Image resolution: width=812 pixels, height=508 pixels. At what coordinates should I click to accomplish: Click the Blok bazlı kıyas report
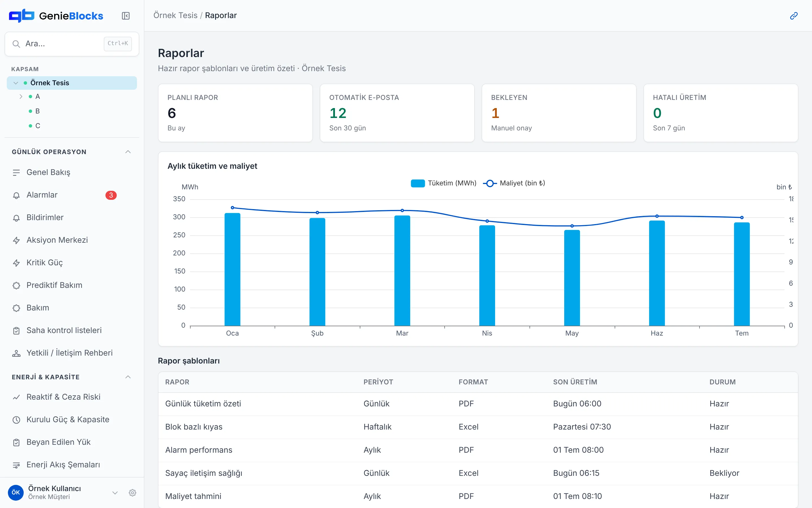[194, 427]
